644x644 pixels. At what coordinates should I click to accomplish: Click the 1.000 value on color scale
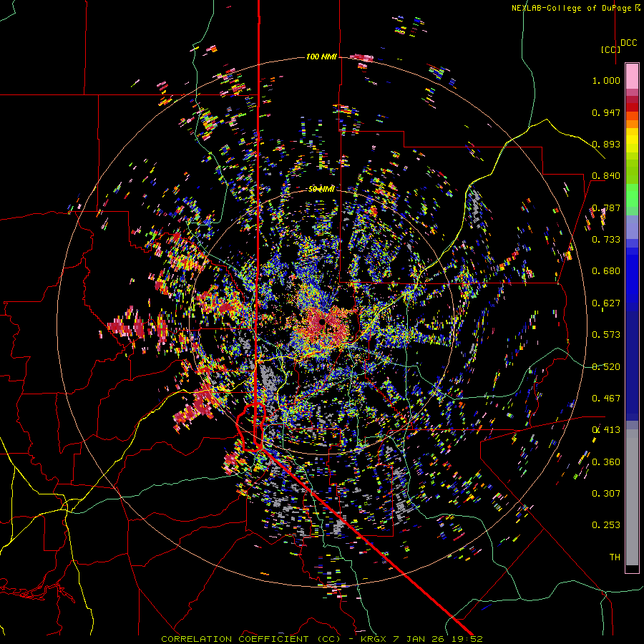click(x=606, y=80)
